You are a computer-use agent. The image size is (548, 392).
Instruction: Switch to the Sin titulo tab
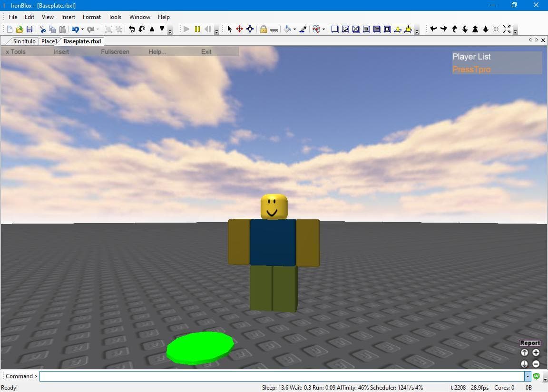[24, 41]
